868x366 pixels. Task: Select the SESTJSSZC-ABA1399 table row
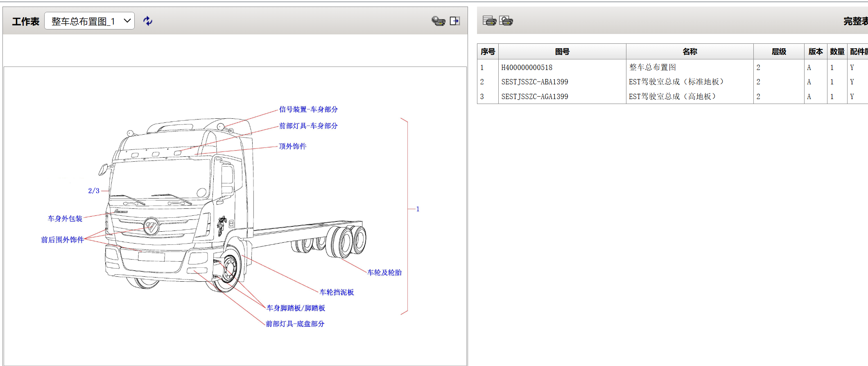[x=534, y=82]
